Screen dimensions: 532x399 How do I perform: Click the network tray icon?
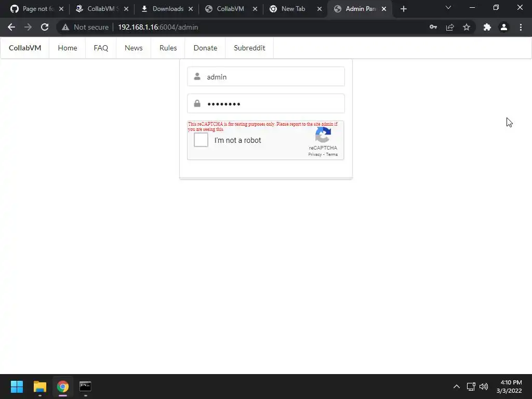point(471,387)
